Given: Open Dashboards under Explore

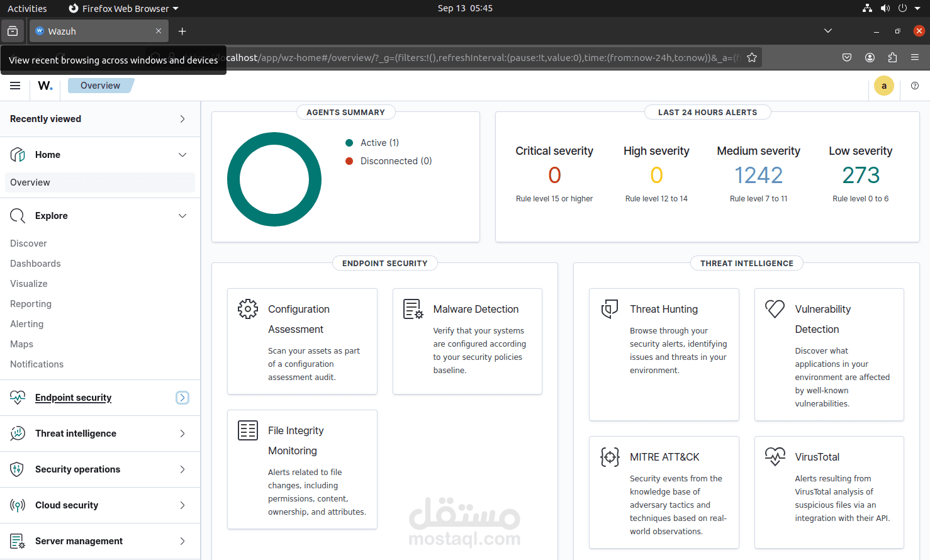Looking at the screenshot, I should (x=35, y=264).
